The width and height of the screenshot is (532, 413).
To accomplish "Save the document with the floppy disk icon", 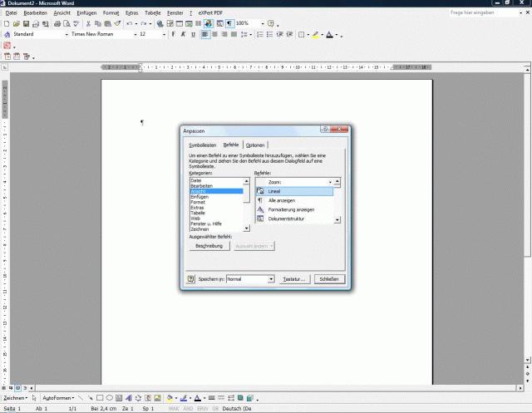I will pyautogui.click(x=26, y=24).
